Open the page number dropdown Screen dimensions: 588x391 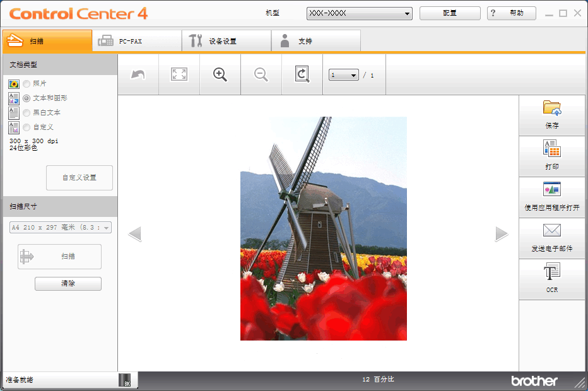(x=343, y=75)
